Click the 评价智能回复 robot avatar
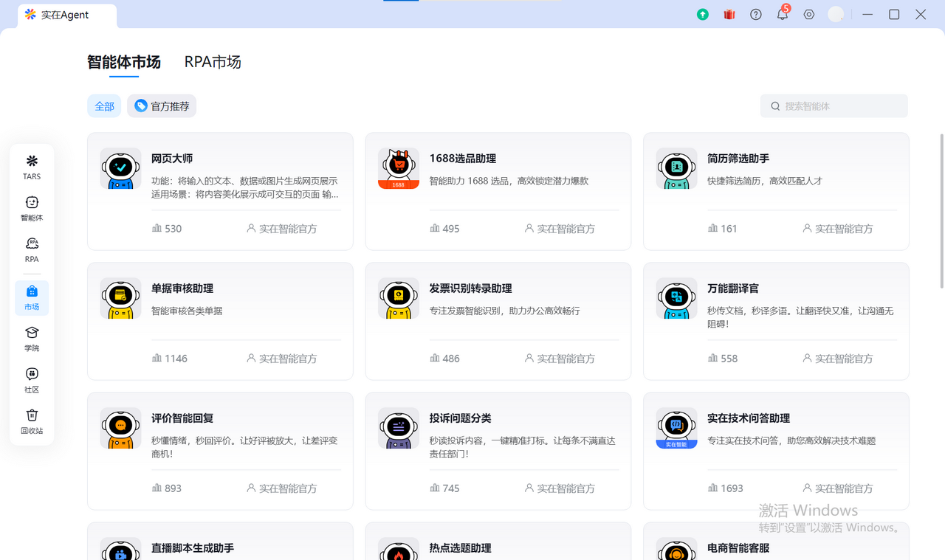 click(120, 428)
